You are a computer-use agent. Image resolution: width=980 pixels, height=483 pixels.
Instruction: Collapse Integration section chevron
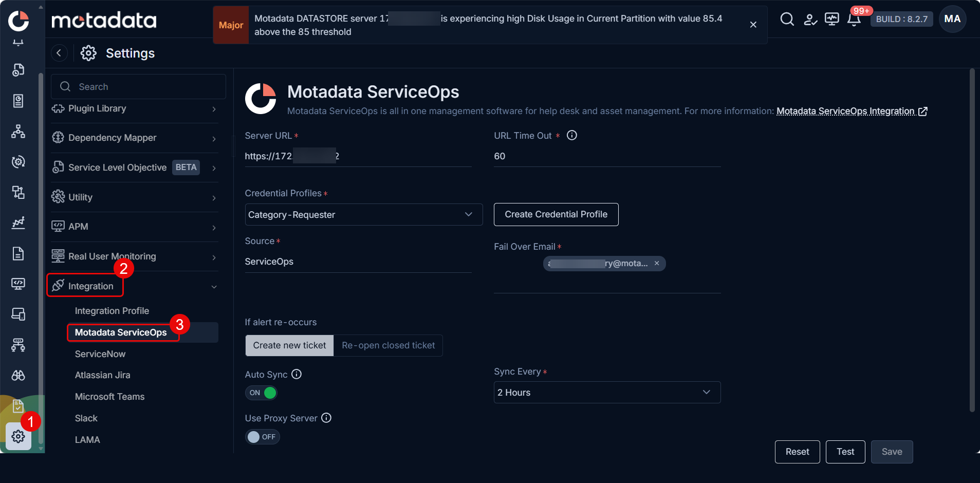pyautogui.click(x=214, y=287)
